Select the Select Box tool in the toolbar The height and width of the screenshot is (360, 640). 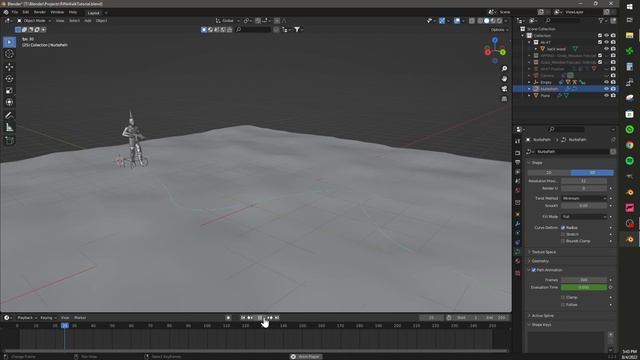coord(9,42)
